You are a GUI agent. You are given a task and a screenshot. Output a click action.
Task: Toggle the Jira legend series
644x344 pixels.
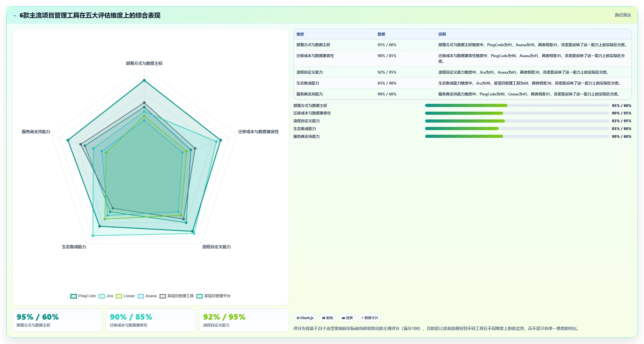click(106, 296)
